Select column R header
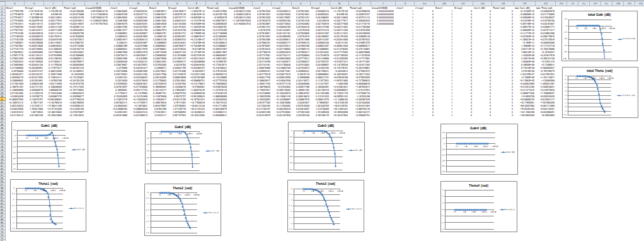 (241, 3)
